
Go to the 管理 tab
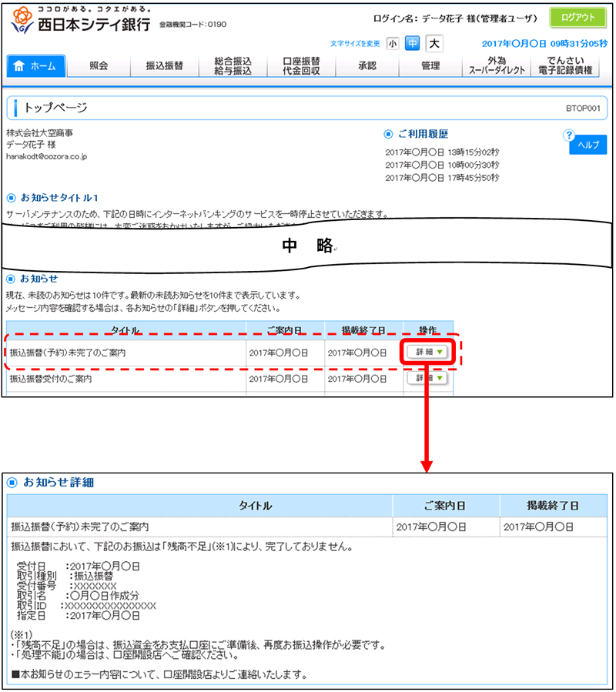[x=430, y=66]
